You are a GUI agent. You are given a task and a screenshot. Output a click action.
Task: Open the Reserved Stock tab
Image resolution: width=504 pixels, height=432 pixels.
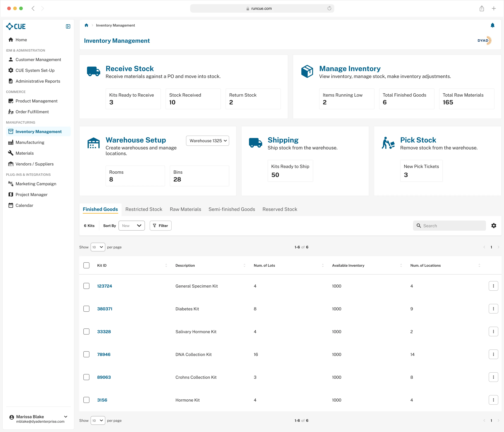coord(280,209)
